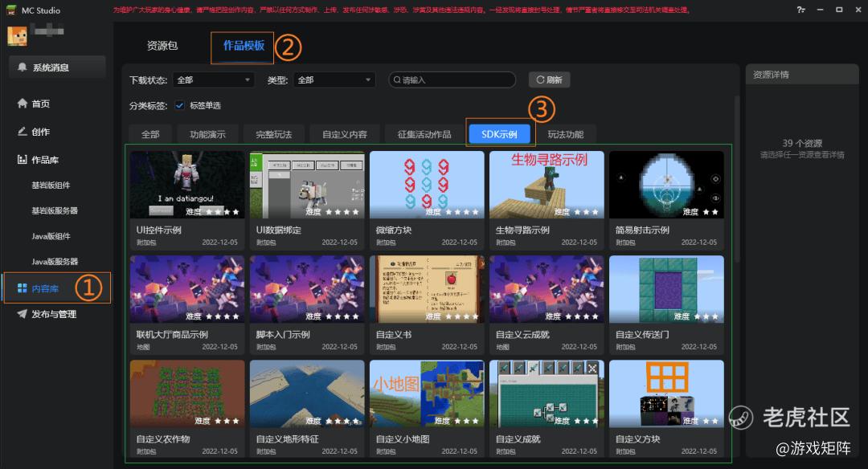Select the 自定义内容 category tag
868x469 pixels.
(x=344, y=134)
